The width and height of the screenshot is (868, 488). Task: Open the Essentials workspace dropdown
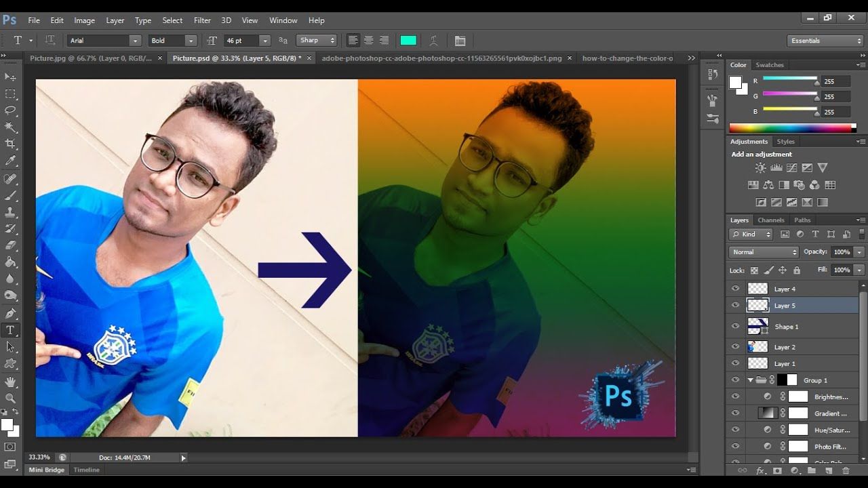coord(825,41)
